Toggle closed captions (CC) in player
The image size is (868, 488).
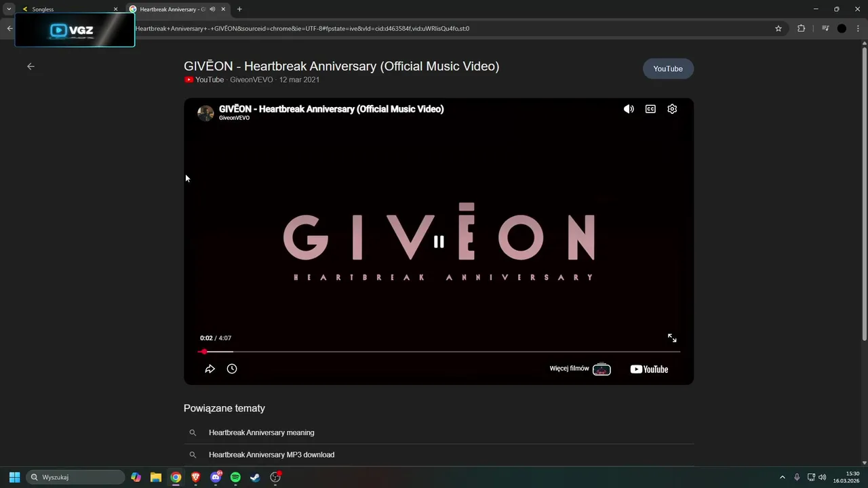point(650,109)
